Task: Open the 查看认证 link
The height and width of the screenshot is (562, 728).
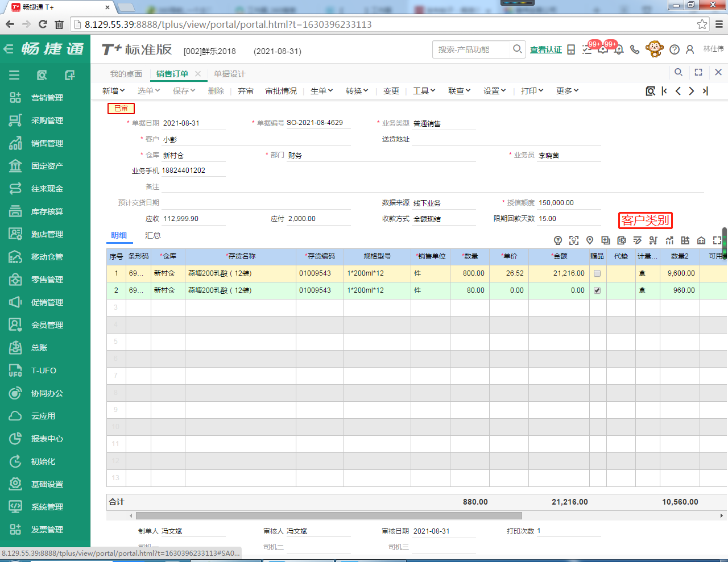Action: [x=546, y=50]
